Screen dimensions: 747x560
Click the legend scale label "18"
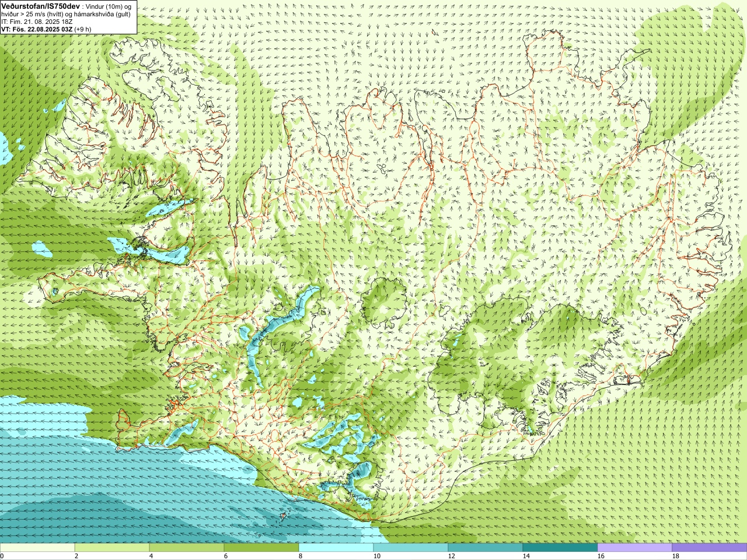coord(676,556)
